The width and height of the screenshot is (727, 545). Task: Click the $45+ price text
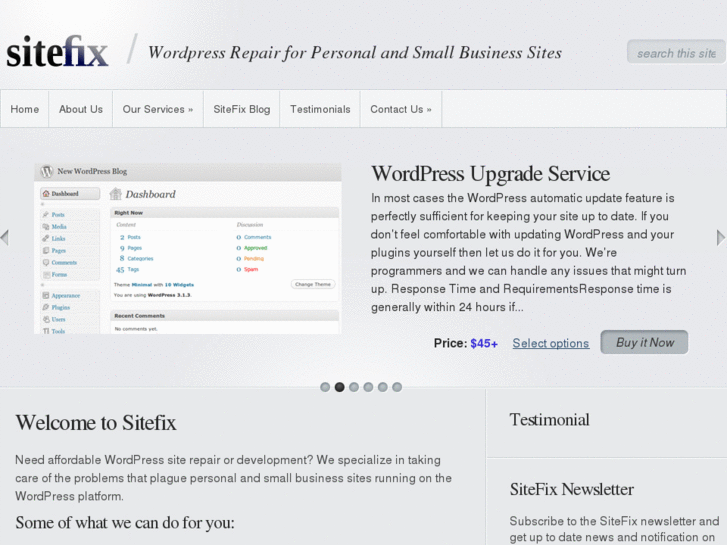click(x=484, y=343)
